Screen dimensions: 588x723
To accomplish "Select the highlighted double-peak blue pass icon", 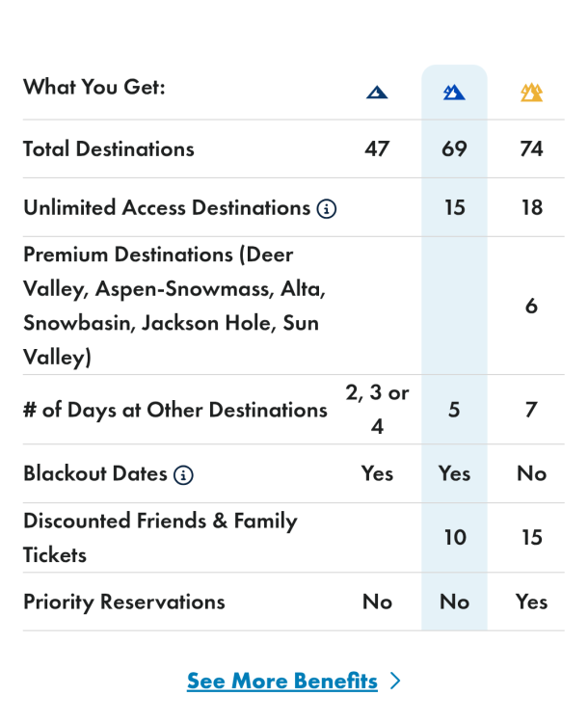I will [454, 93].
